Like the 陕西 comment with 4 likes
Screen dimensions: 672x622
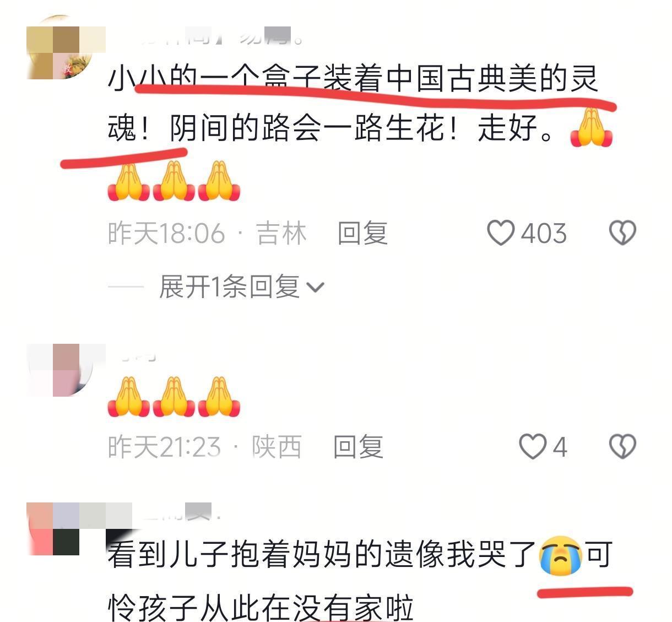pyautogui.click(x=533, y=446)
